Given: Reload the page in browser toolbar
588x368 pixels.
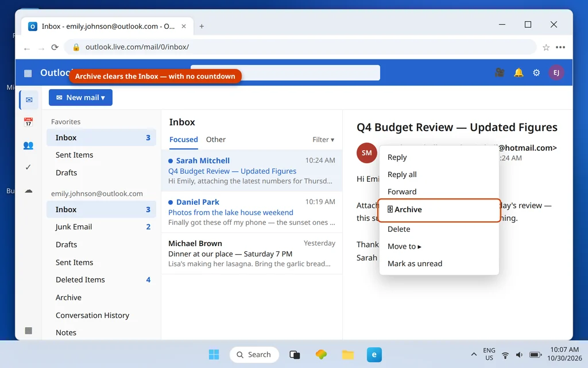Looking at the screenshot, I should tap(55, 47).
